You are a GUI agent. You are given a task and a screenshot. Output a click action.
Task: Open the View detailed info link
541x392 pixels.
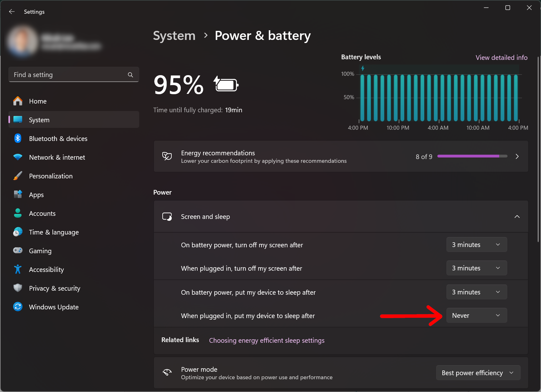tap(501, 57)
